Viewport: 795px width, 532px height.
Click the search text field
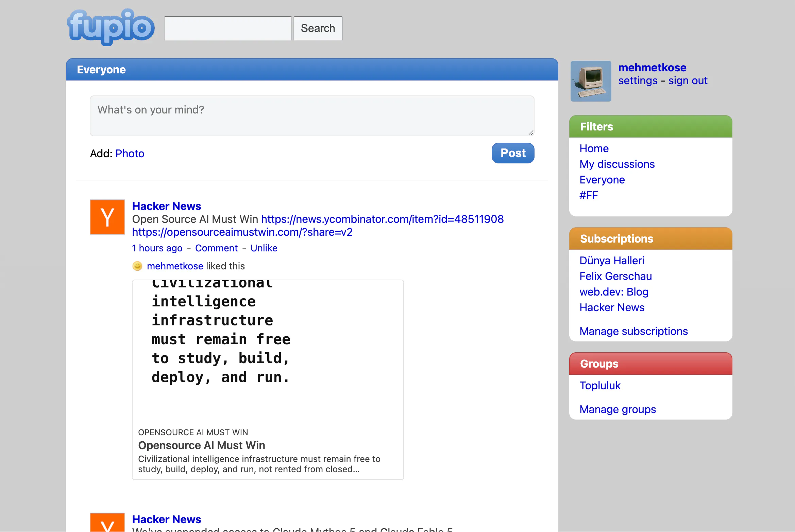(x=228, y=29)
